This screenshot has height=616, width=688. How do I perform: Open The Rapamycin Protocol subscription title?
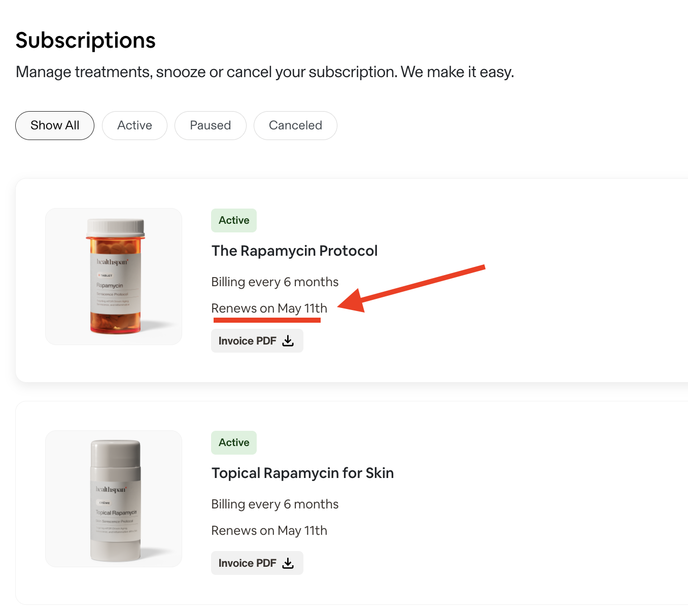coord(294,251)
